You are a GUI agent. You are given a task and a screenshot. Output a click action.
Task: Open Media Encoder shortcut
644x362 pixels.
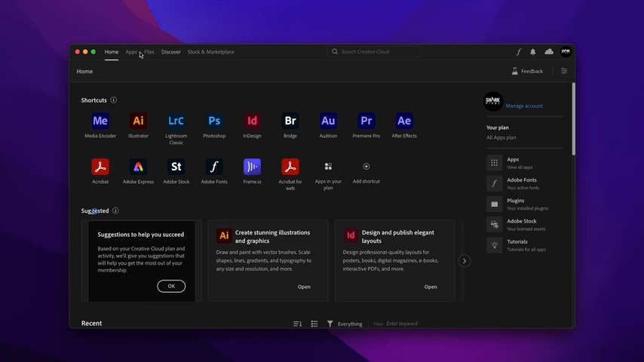point(100,121)
